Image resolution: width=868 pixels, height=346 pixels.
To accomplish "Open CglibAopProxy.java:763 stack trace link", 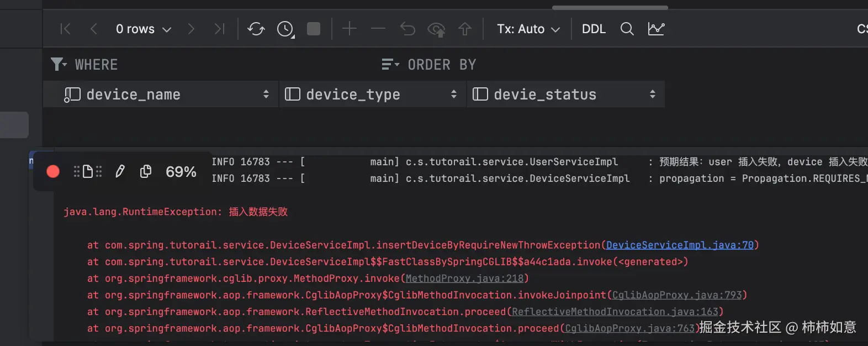I will pos(630,328).
